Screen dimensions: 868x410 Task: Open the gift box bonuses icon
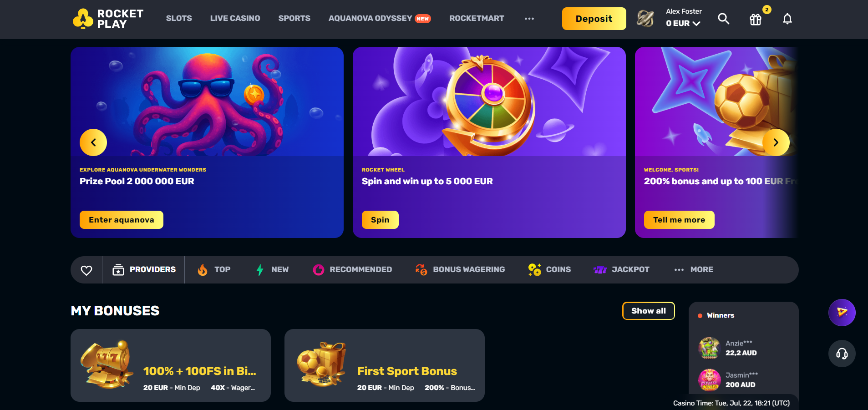click(756, 19)
